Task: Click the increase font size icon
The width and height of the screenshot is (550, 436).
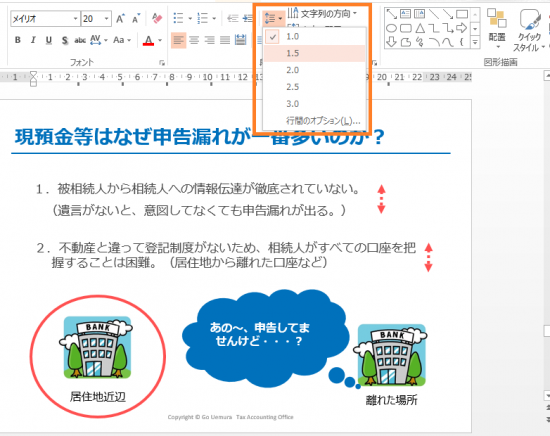Action: 120,18
